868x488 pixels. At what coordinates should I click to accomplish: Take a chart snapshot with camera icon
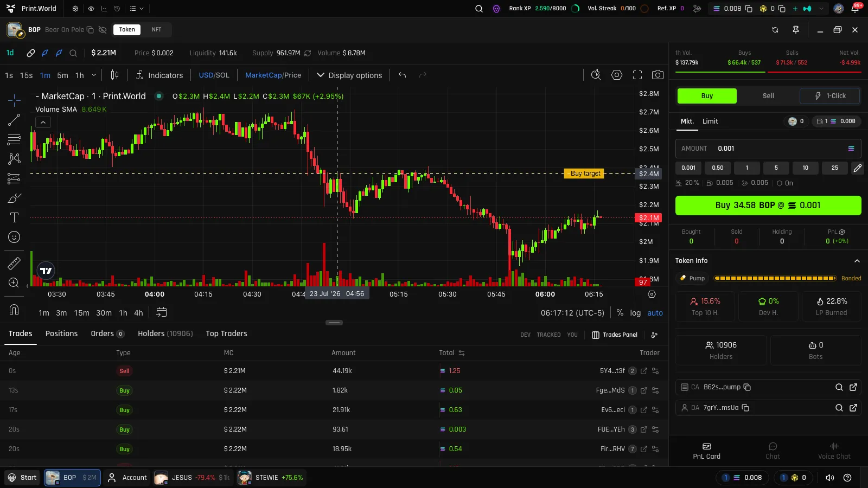point(658,75)
